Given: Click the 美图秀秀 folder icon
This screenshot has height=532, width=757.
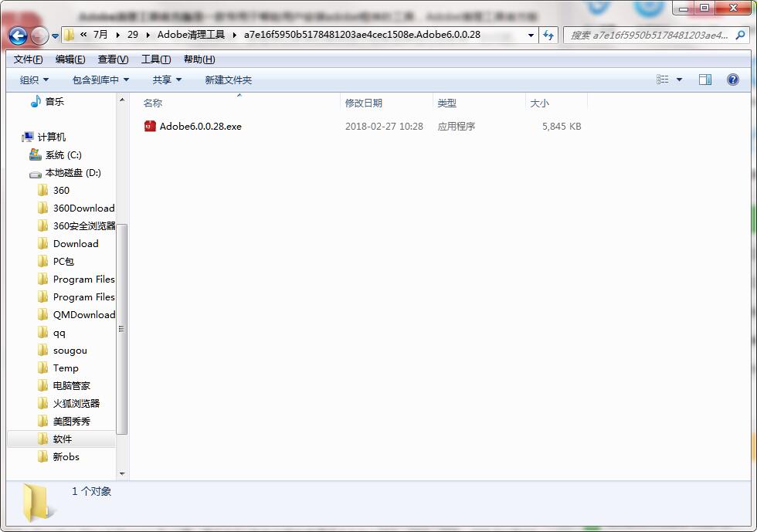Looking at the screenshot, I should point(43,421).
